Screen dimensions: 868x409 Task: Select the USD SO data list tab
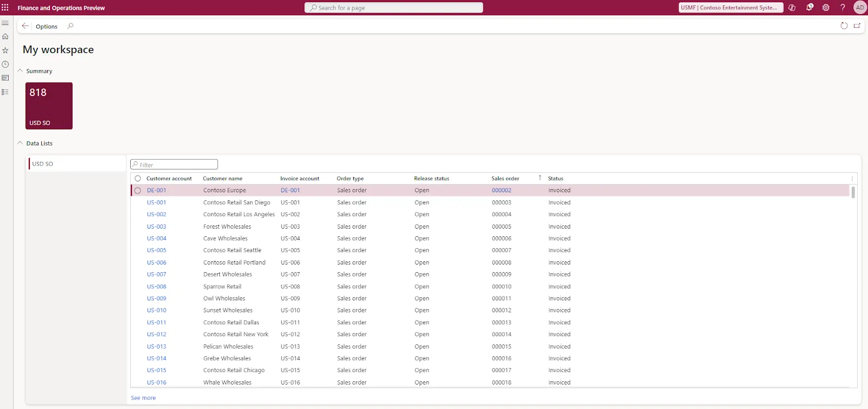[x=77, y=163]
